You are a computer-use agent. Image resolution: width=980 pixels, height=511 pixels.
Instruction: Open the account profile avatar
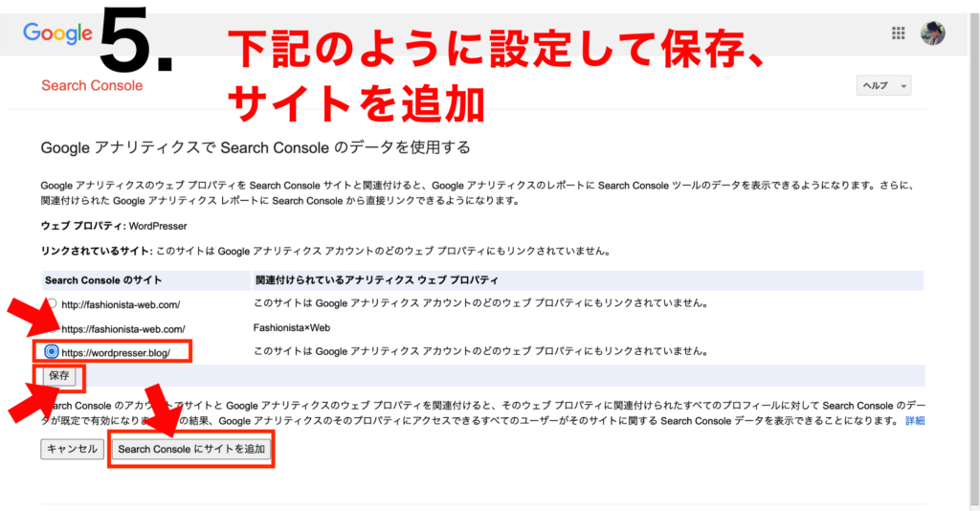point(932,33)
